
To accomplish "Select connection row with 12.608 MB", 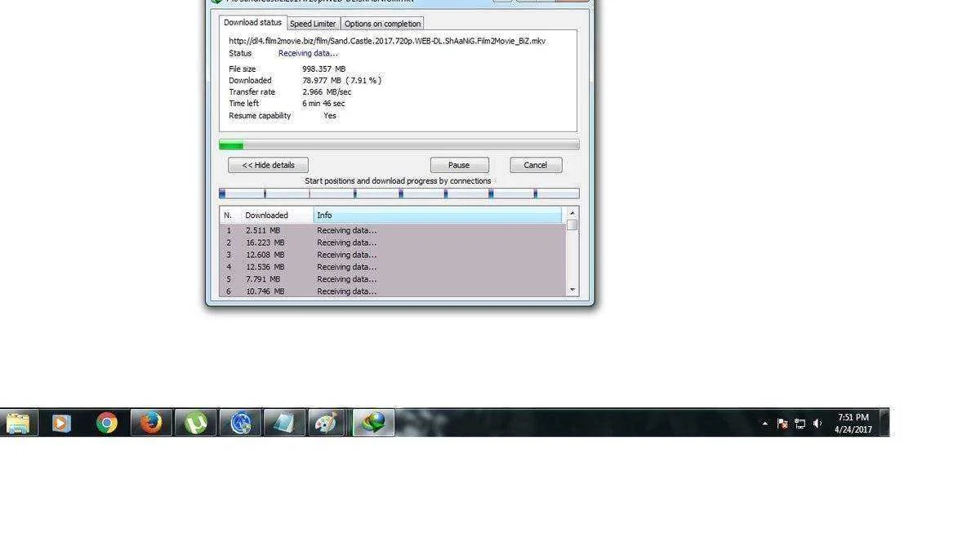I will tap(393, 255).
